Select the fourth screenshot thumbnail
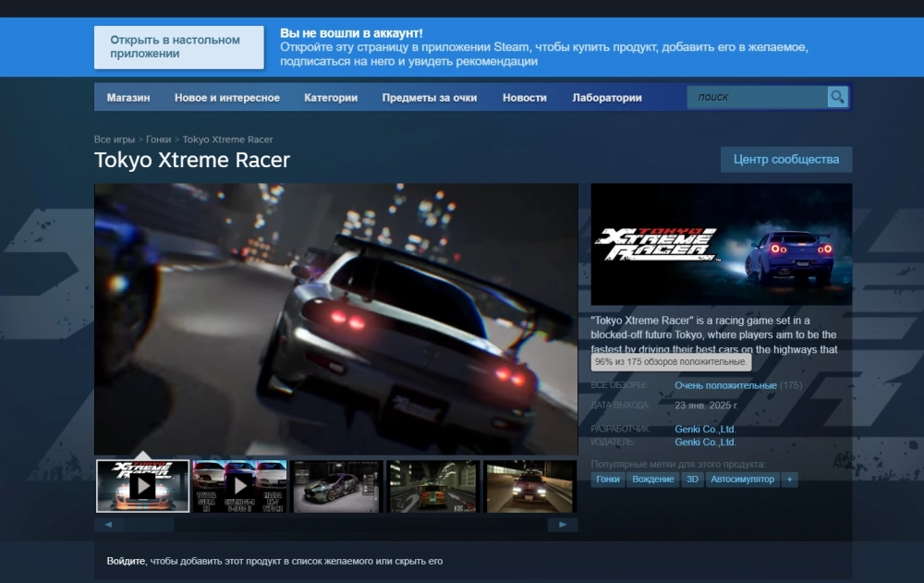The height and width of the screenshot is (583, 924). click(433, 486)
